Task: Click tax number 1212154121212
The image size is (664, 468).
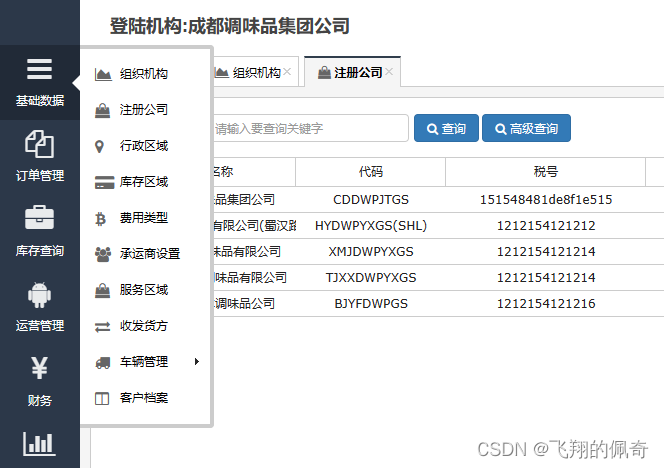Action: pos(545,226)
